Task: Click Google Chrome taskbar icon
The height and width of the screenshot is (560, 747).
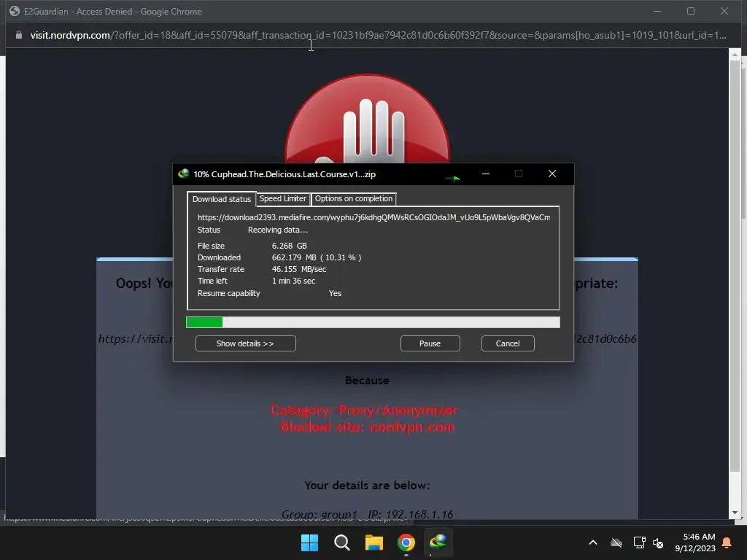Action: pos(406,542)
